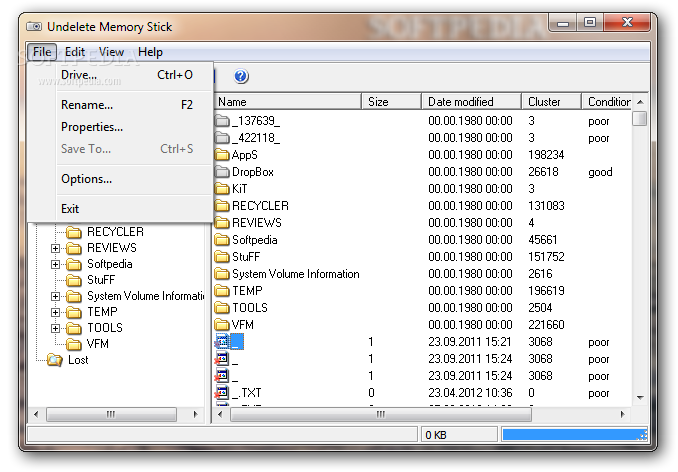Open the File menu
The image size is (678, 472).
pos(42,52)
